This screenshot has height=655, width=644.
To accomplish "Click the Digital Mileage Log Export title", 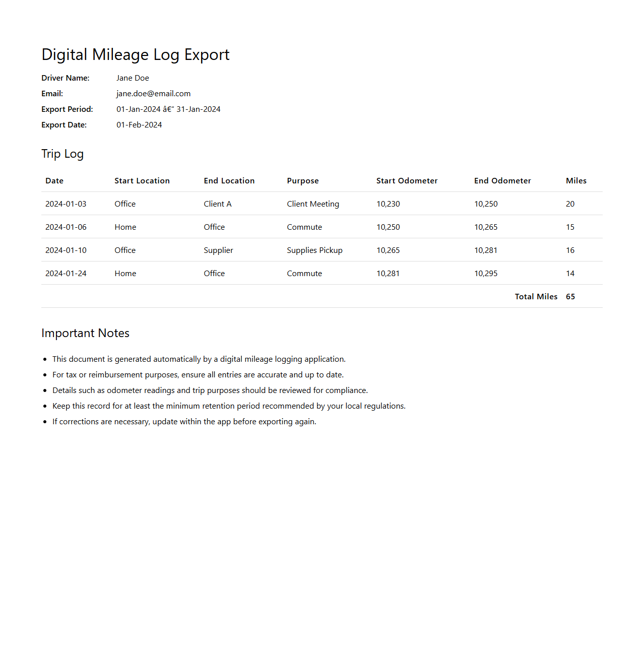I will [135, 54].
